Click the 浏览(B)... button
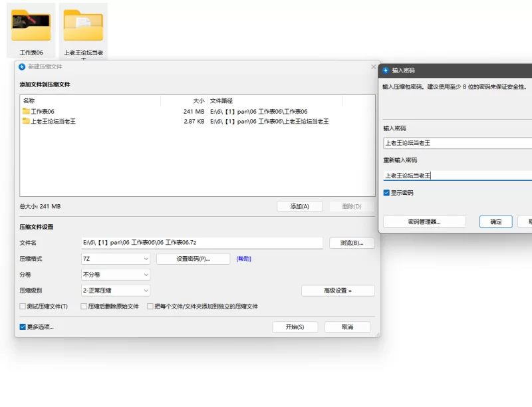Screen dimensions: 532x407 352,243
